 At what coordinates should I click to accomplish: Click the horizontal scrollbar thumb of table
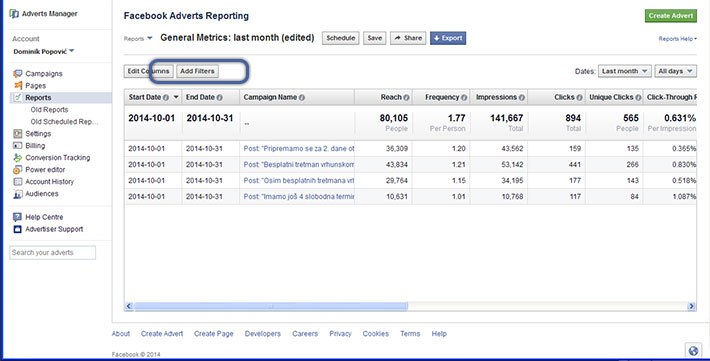tap(271, 306)
